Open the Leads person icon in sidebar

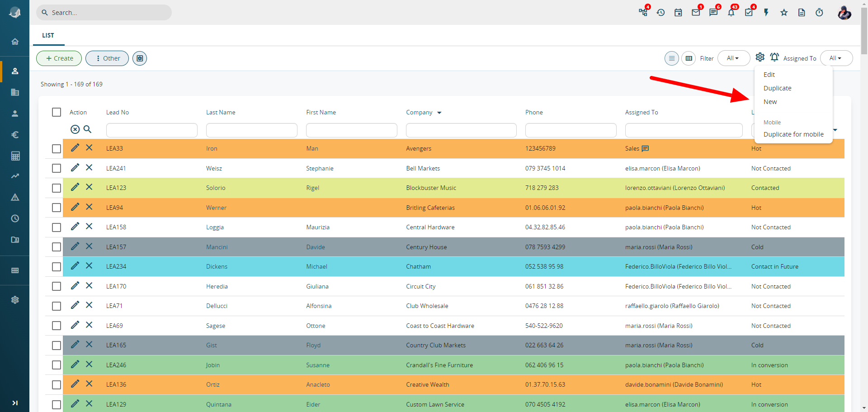(15, 71)
